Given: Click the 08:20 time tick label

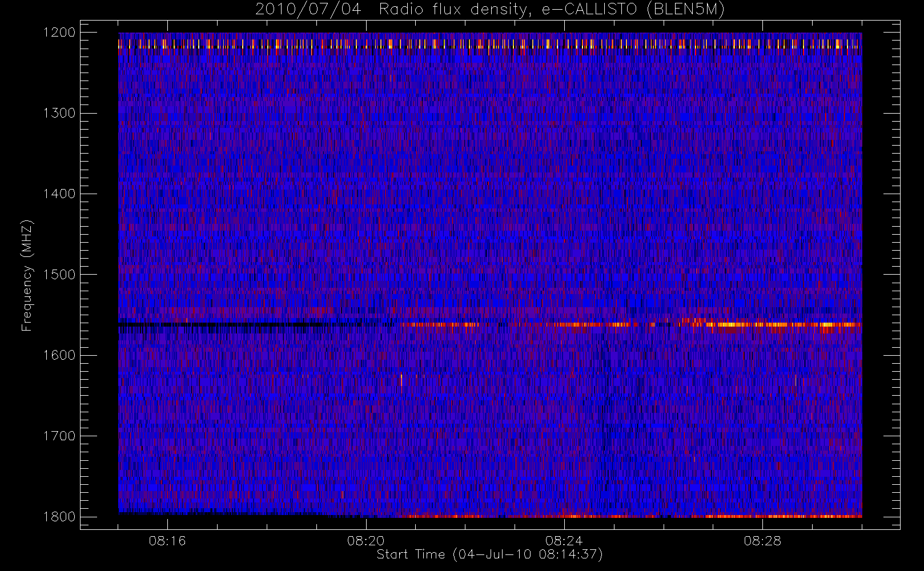Looking at the screenshot, I should pyautogui.click(x=366, y=541).
